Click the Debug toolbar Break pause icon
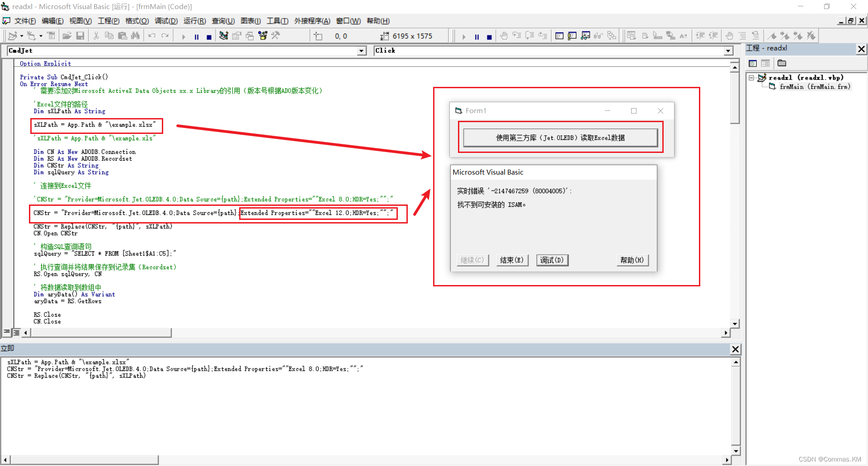This screenshot has width=868, height=466. [476, 37]
